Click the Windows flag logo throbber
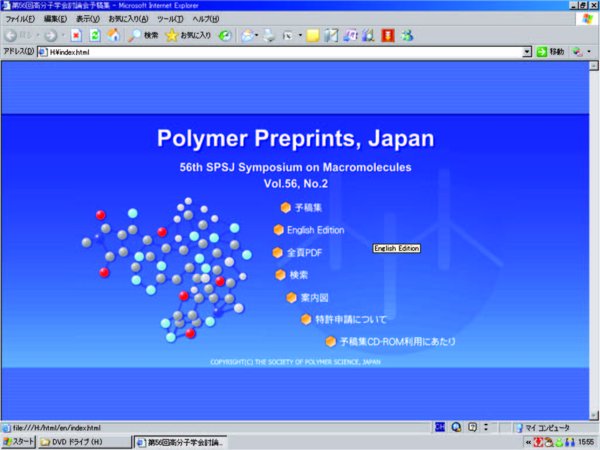The height and width of the screenshot is (450, 600). [x=588, y=19]
